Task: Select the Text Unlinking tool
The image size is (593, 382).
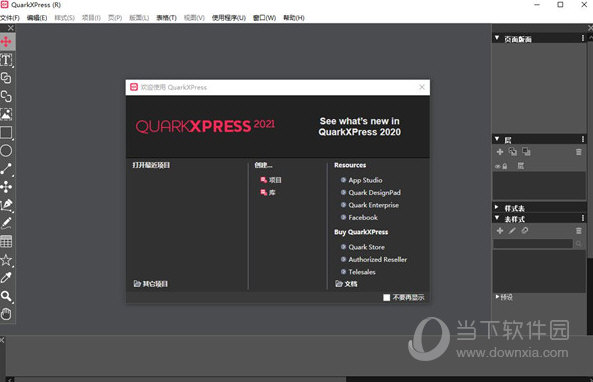Action: [6, 96]
